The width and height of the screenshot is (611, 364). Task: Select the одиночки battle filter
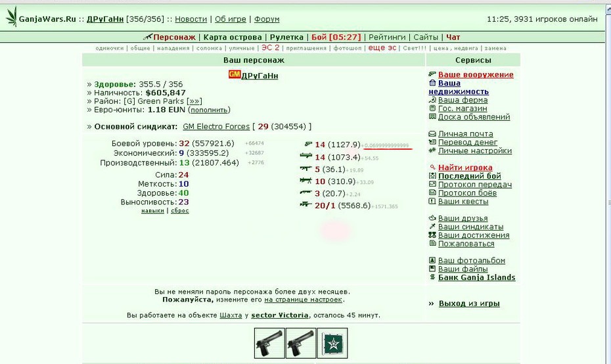point(110,48)
